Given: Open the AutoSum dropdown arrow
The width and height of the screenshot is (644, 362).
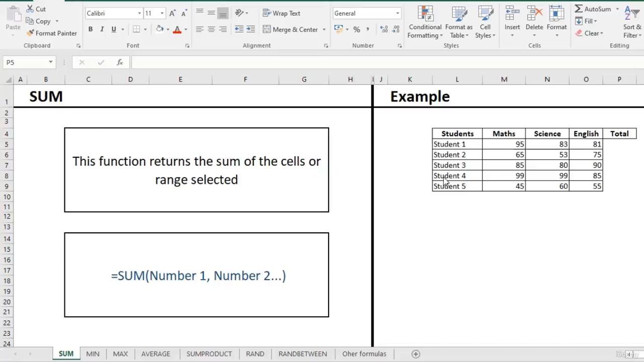Looking at the screenshot, I should [617, 9].
